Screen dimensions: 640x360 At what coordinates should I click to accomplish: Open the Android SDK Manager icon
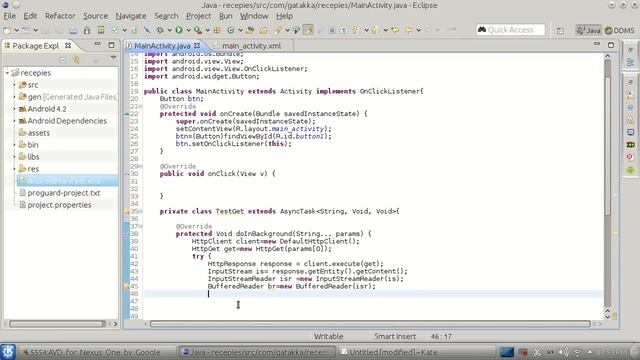click(x=87, y=30)
